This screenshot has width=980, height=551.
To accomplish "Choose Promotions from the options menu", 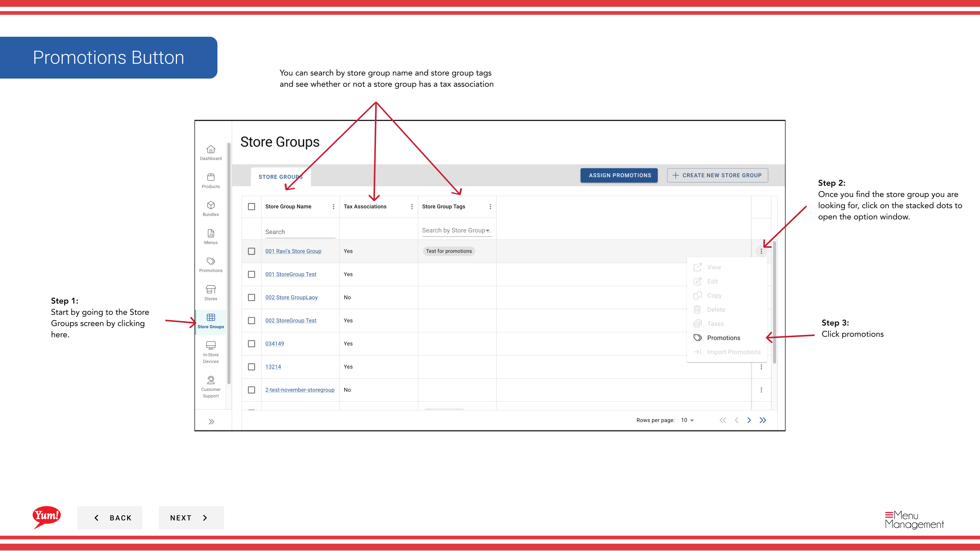I will click(726, 338).
